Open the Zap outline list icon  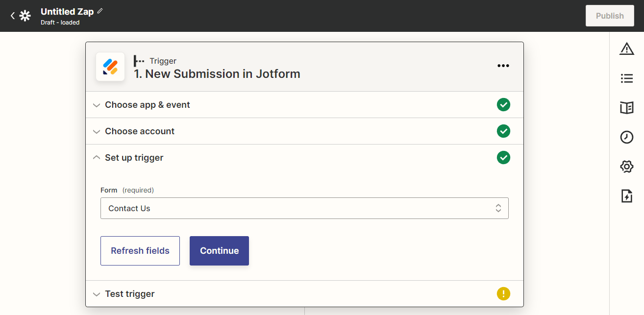626,78
